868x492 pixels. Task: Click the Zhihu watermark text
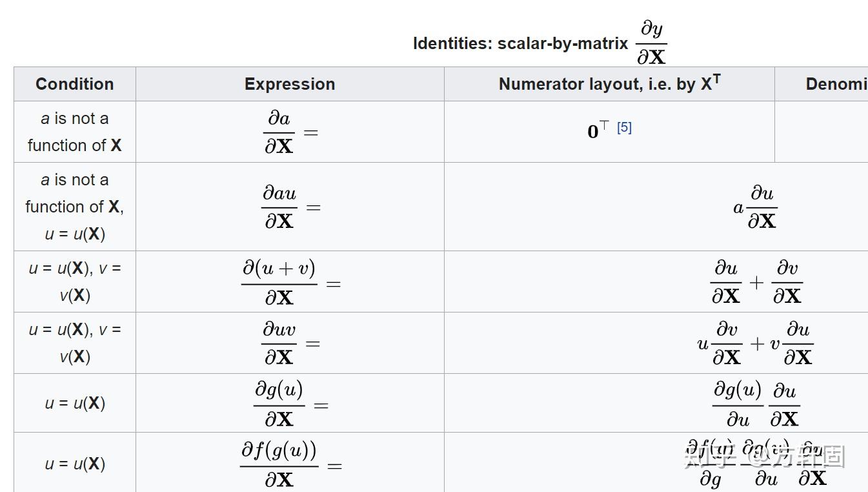point(764,456)
